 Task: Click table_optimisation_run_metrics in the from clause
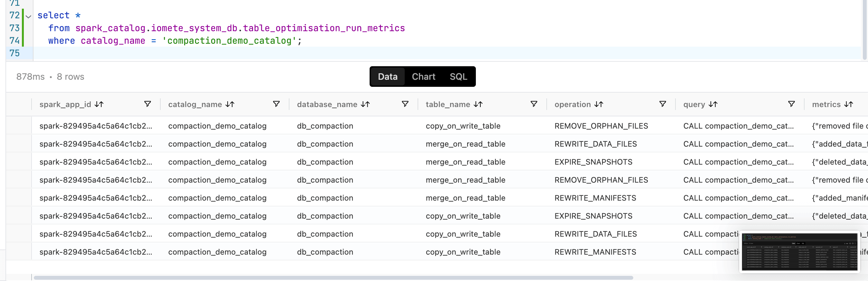324,28
